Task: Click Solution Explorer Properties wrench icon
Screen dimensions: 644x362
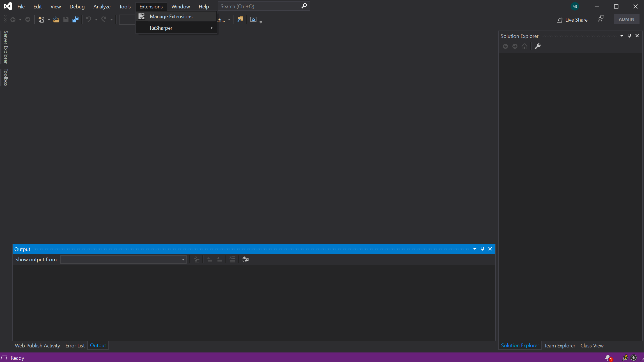Action: point(538,46)
